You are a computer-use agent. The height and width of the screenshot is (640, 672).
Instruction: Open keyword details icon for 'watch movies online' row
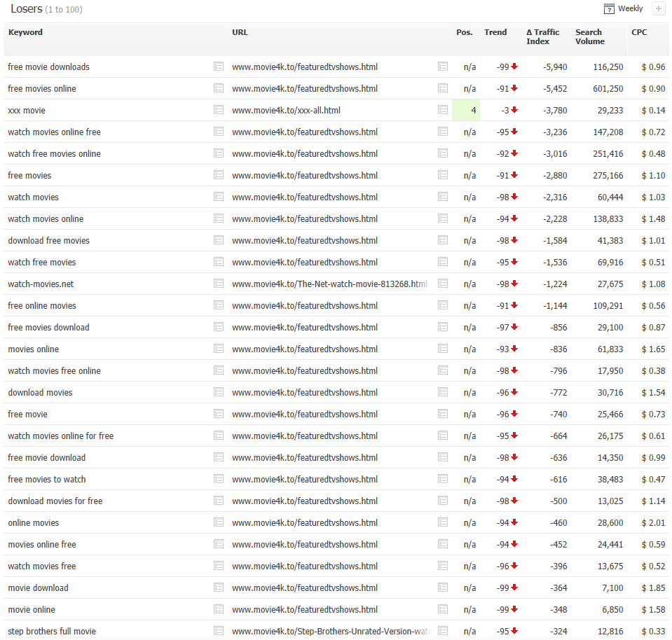pyautogui.click(x=219, y=218)
